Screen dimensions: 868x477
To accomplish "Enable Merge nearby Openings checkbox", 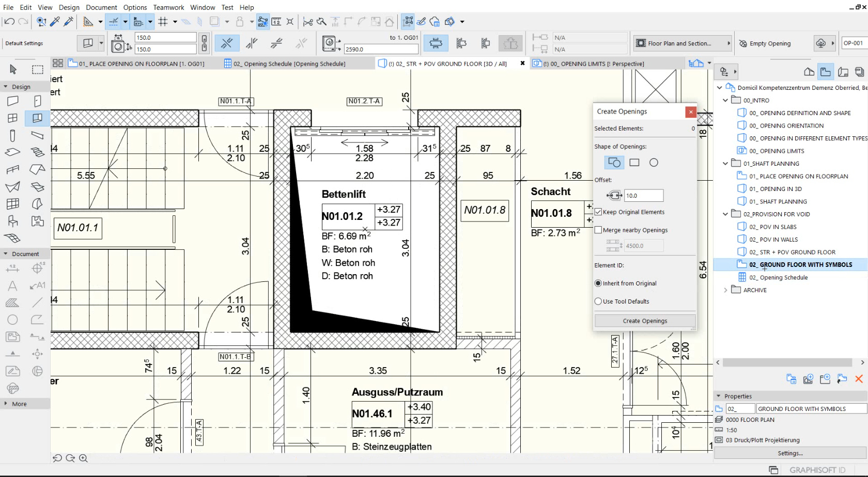I will pyautogui.click(x=598, y=230).
